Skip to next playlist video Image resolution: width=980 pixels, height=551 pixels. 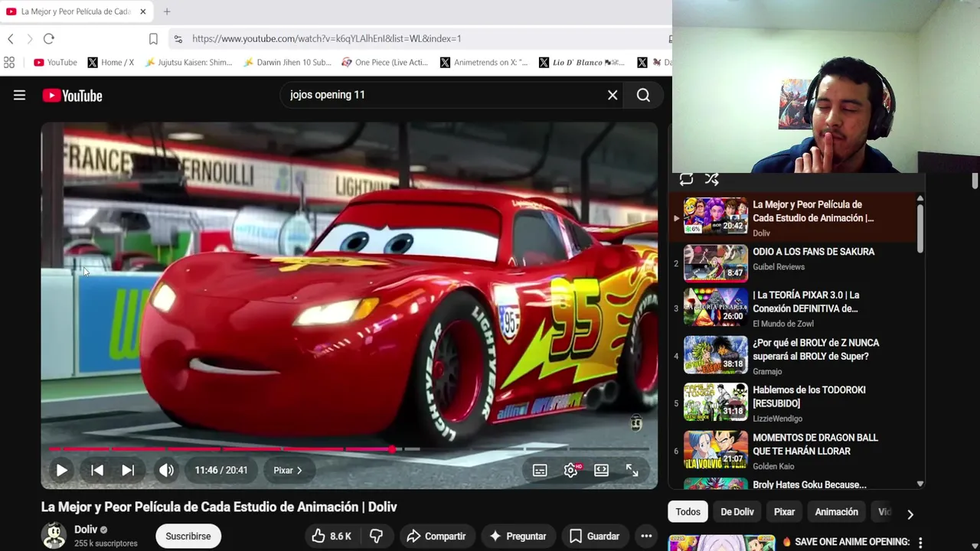(128, 470)
